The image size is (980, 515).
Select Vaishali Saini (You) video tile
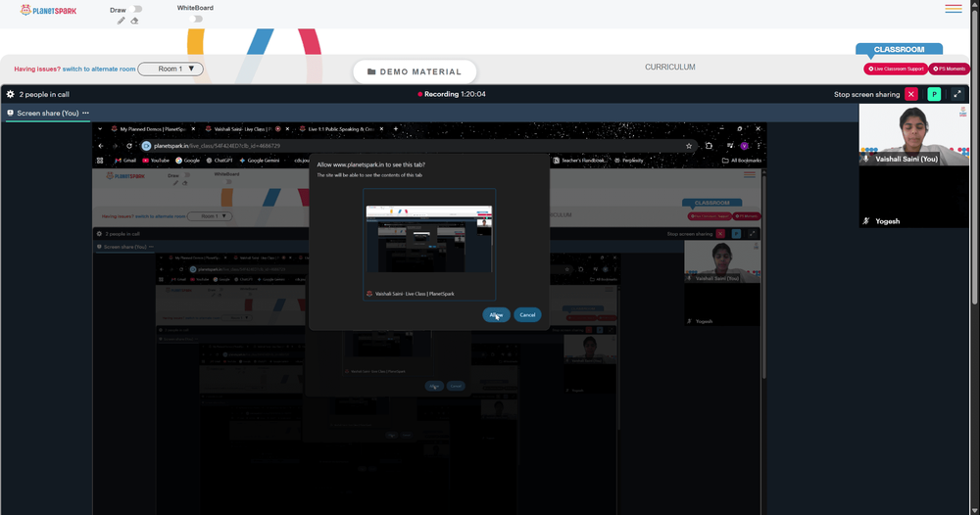point(913,134)
